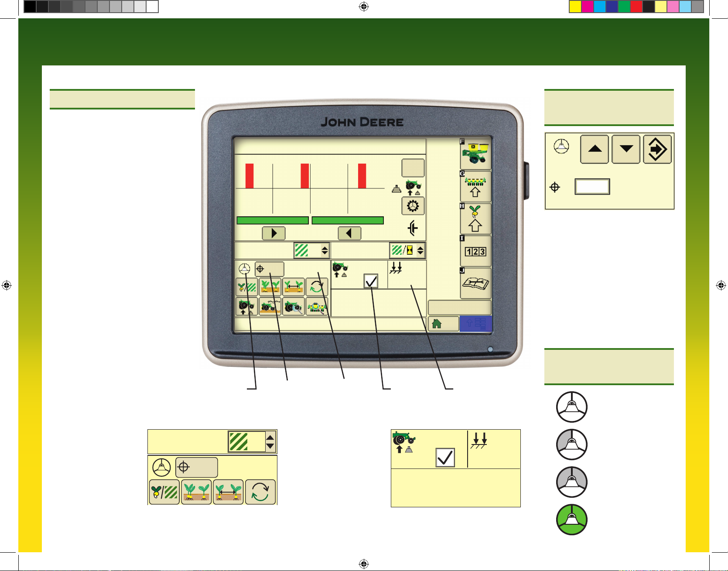Tap down arrow button in top-right panel
Screen dimensions: 728x571
tap(626, 149)
